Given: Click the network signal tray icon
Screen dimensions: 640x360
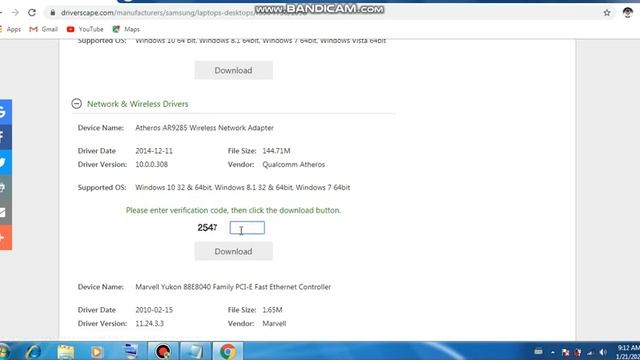Looking at the screenshot, I should click(x=591, y=352).
